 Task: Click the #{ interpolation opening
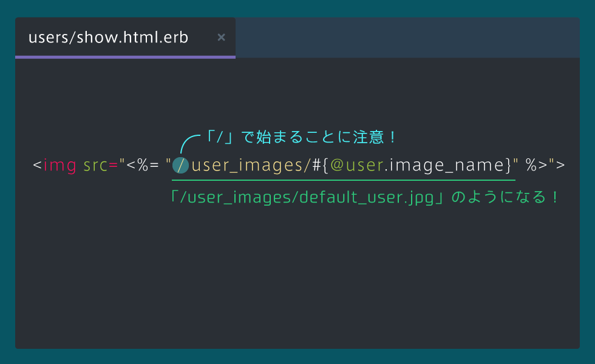pos(320,165)
